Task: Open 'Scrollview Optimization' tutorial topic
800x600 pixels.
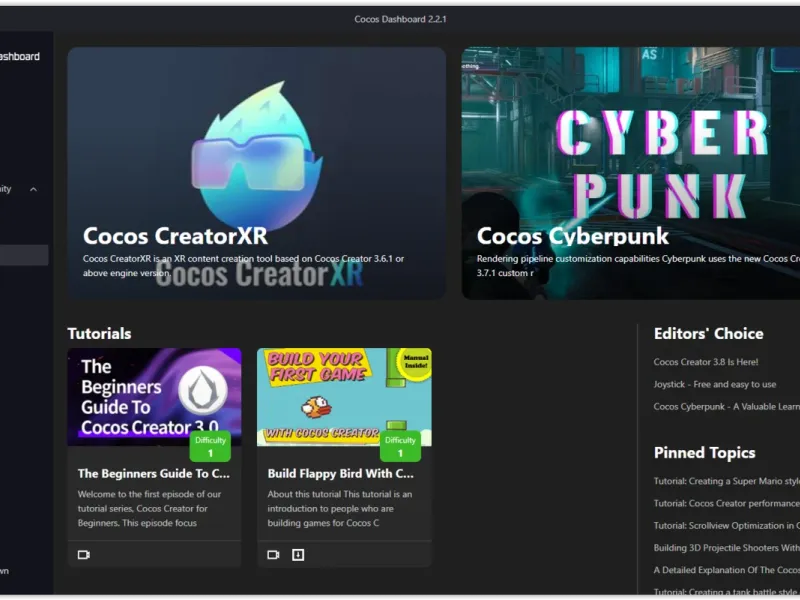Action: tap(727, 526)
